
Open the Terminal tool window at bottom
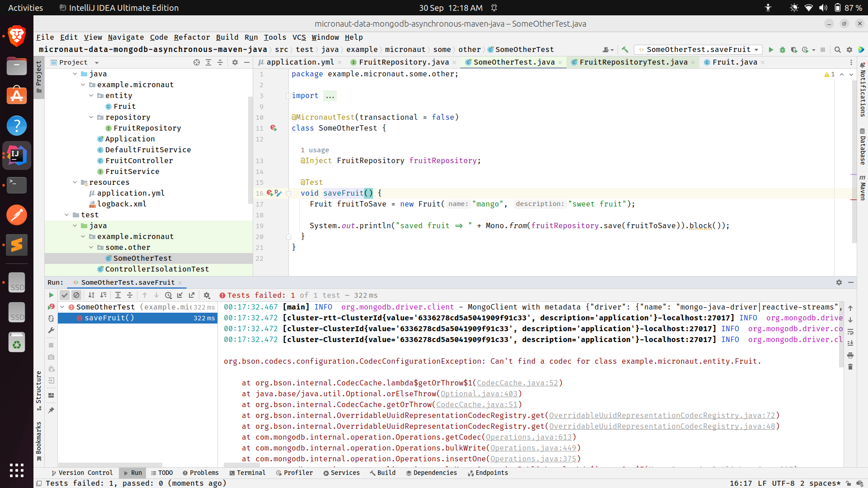[251, 473]
